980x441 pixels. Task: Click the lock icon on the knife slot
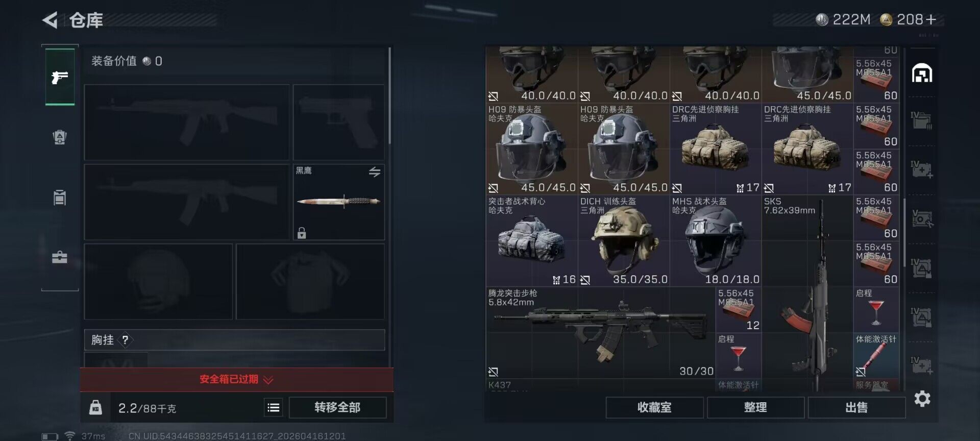[302, 233]
